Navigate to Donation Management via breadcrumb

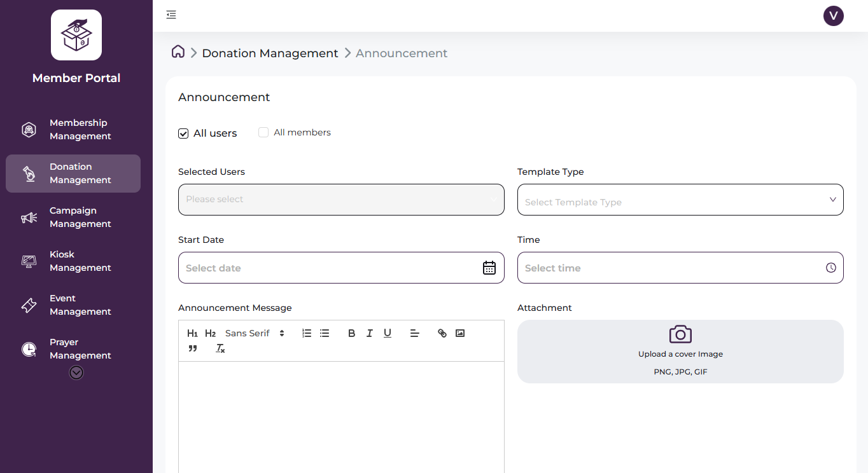[x=270, y=53]
